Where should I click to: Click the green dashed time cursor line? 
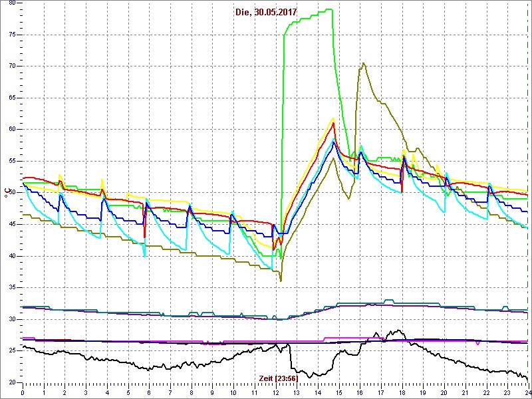(x=529, y=192)
